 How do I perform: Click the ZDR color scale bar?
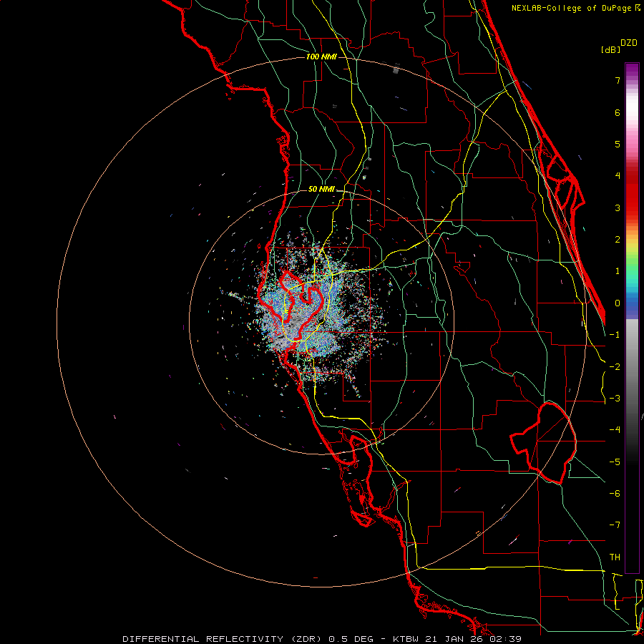632,318
